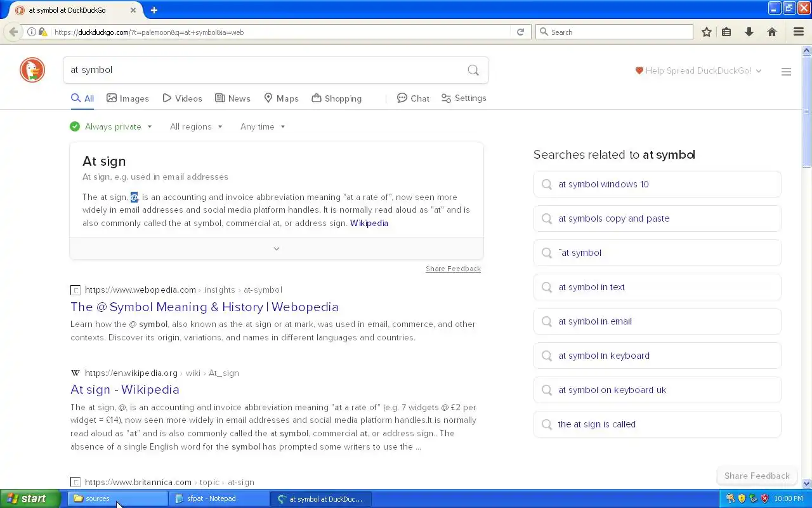The width and height of the screenshot is (812, 508).
Task: Select related search 'at symbols copy and paste'
Action: (657, 218)
